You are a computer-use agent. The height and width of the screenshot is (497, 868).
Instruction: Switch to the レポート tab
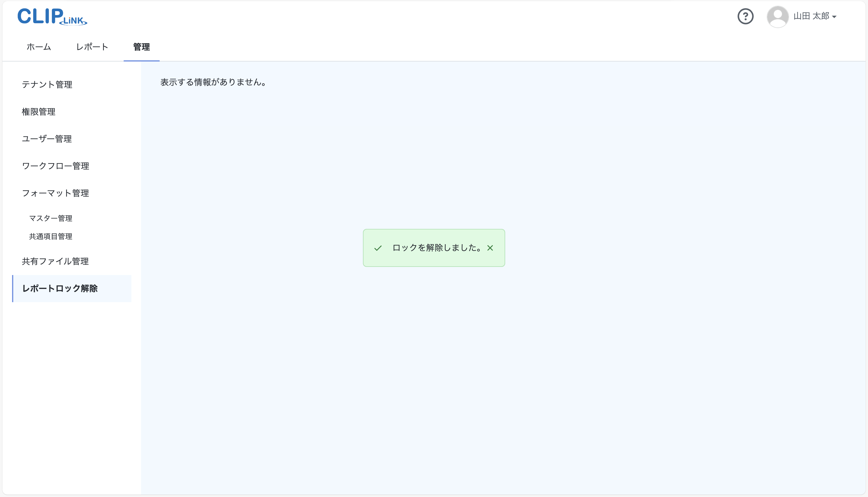point(92,47)
